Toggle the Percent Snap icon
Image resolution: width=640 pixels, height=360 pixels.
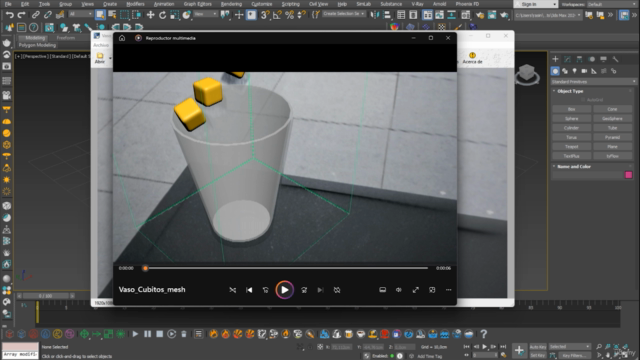[289, 15]
